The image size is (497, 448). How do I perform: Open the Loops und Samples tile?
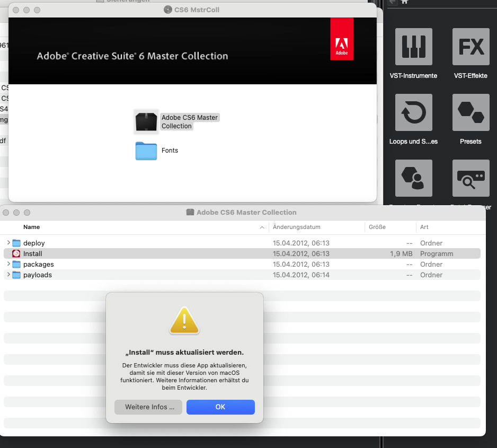(413, 112)
